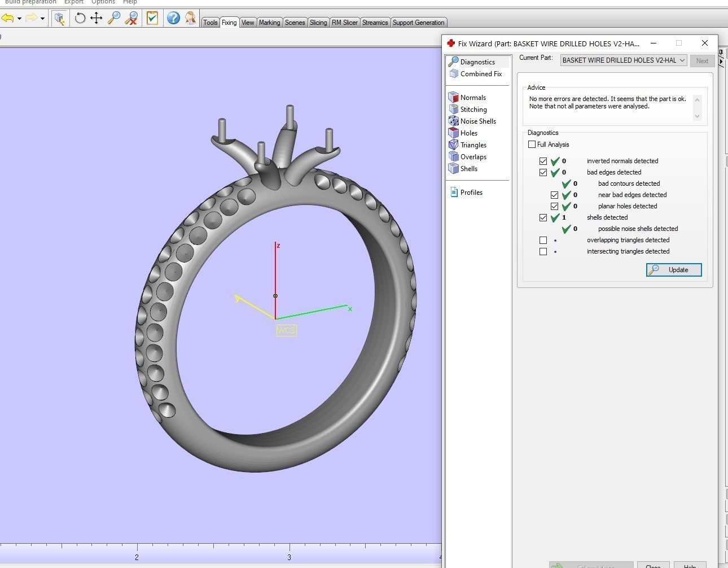Switch to the View tab
The width and height of the screenshot is (728, 568).
click(x=248, y=23)
